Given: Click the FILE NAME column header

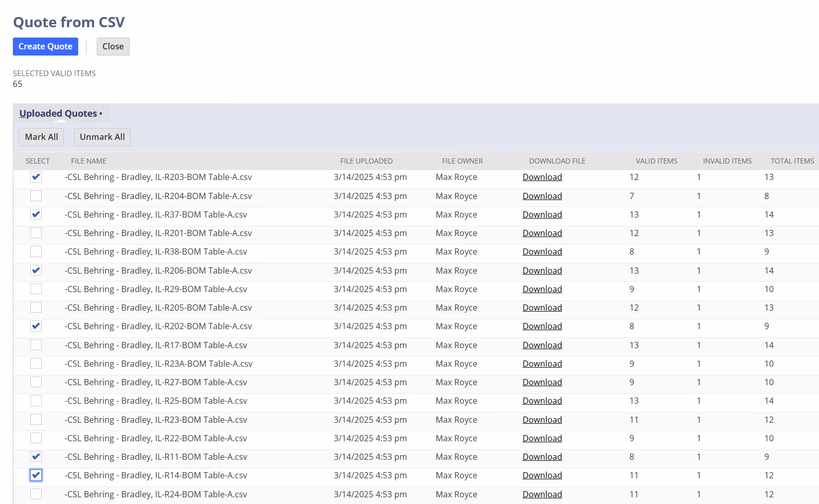Looking at the screenshot, I should (x=89, y=161).
